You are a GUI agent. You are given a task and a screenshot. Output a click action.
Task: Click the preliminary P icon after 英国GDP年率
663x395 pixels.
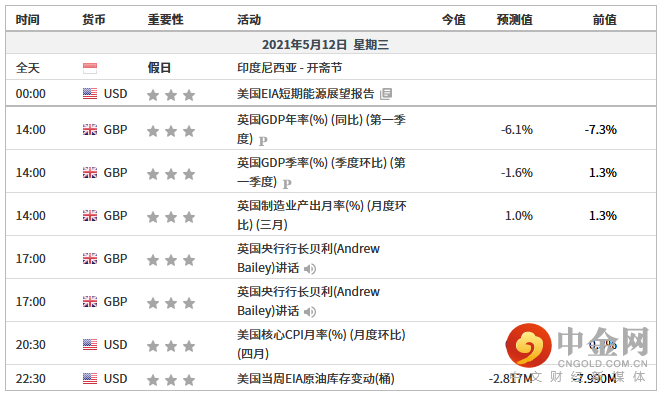point(263,140)
